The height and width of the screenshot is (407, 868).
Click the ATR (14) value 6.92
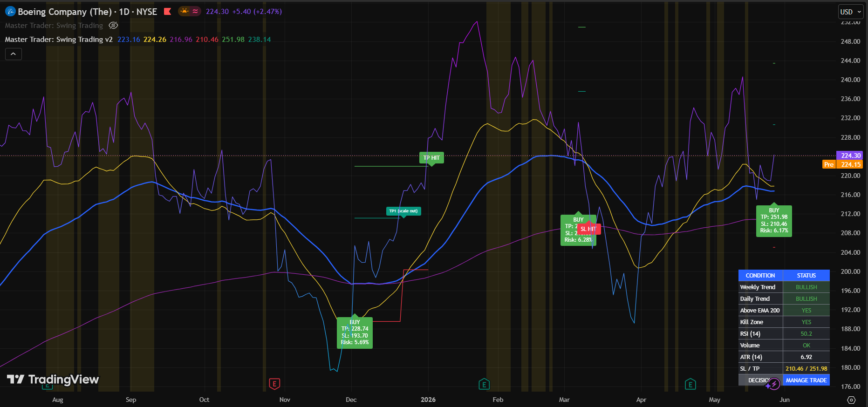click(x=806, y=357)
